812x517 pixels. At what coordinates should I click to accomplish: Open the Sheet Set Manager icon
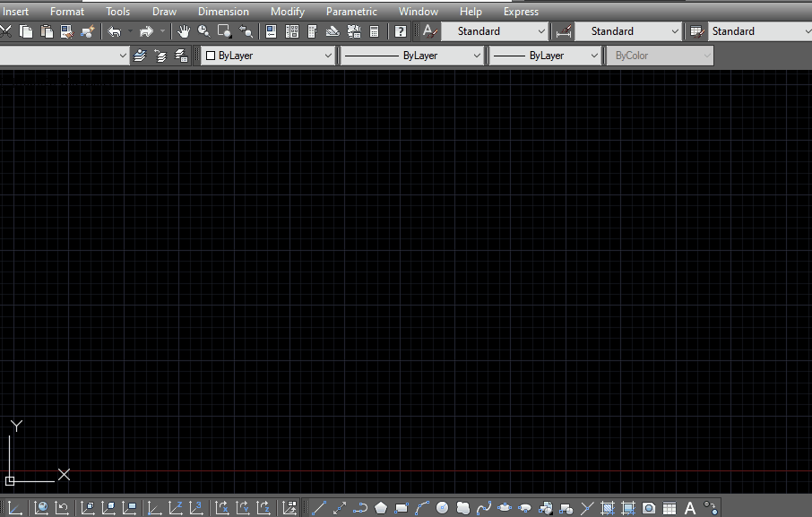click(333, 31)
